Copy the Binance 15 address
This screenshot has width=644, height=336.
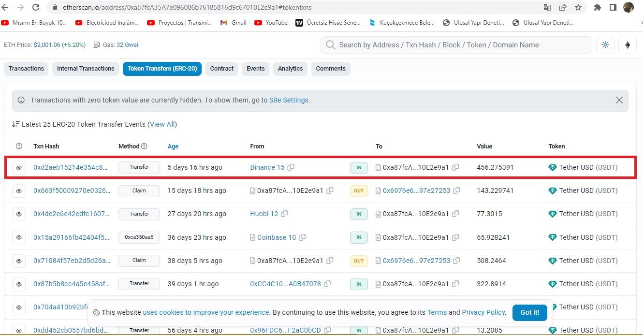click(x=291, y=167)
